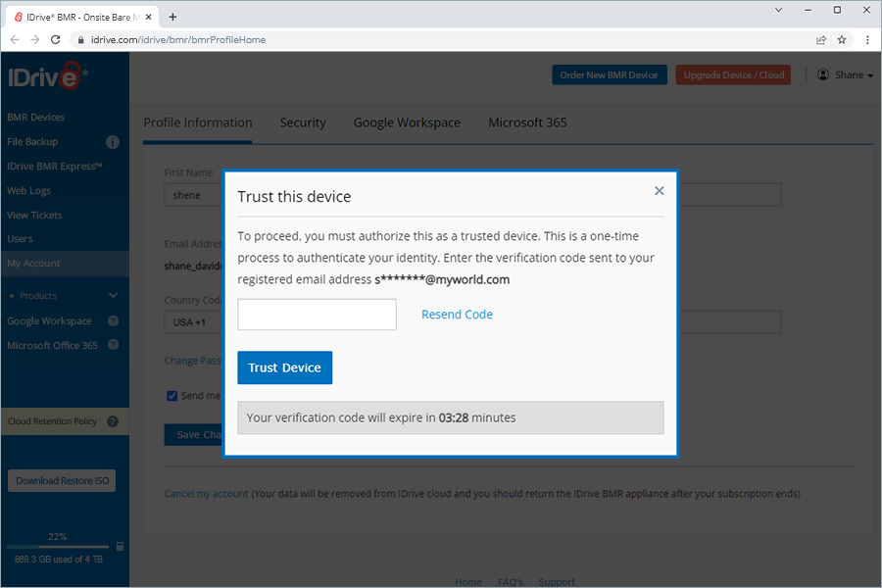Click the First Name field with shene
Viewport: 882px width, 588px height.
(193, 195)
